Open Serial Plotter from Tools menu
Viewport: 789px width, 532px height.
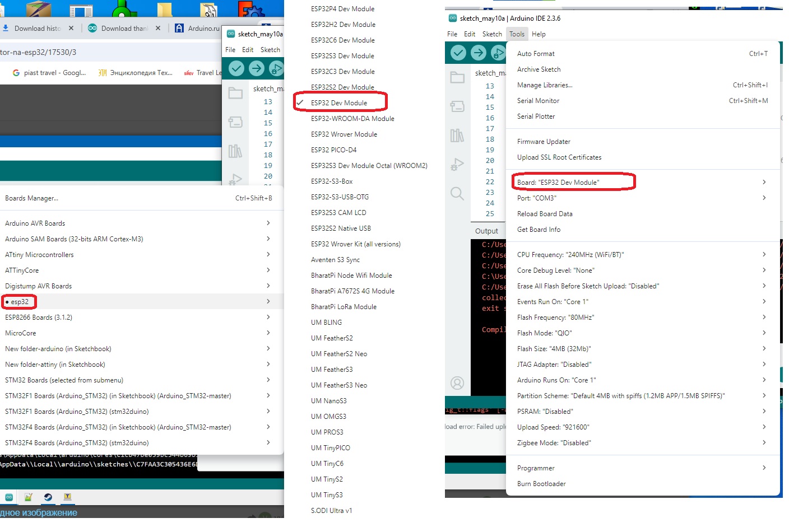pyautogui.click(x=643, y=116)
